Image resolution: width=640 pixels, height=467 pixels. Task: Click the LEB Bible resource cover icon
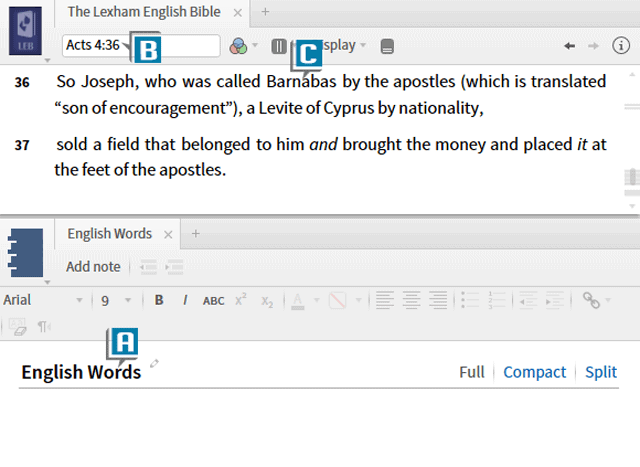(25, 31)
